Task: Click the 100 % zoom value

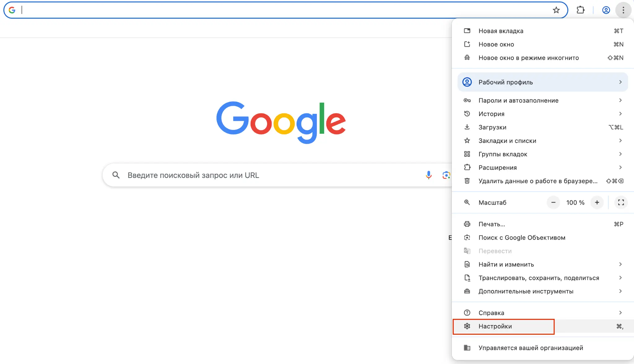Action: (x=575, y=202)
